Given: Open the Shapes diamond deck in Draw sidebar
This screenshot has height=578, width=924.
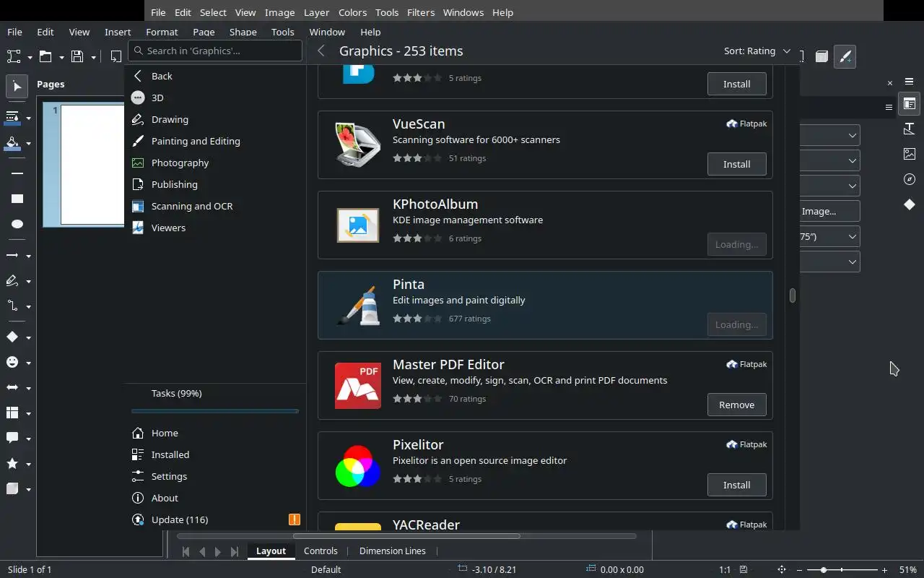Looking at the screenshot, I should point(910,204).
